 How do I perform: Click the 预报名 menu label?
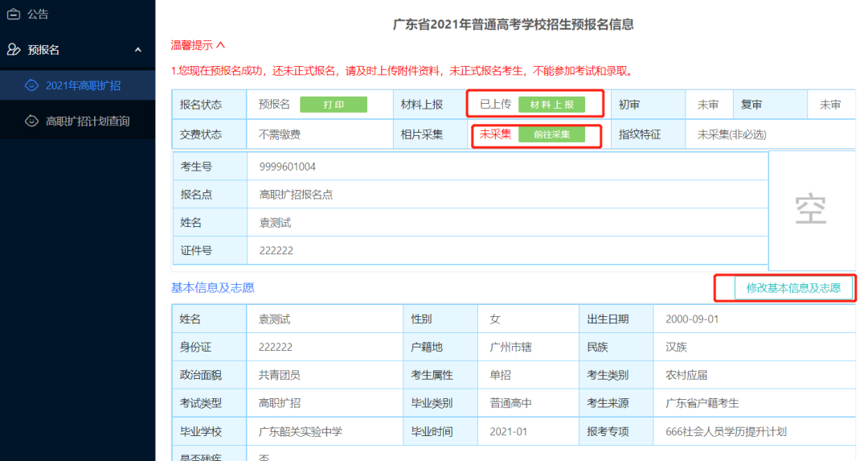pyautogui.click(x=44, y=50)
